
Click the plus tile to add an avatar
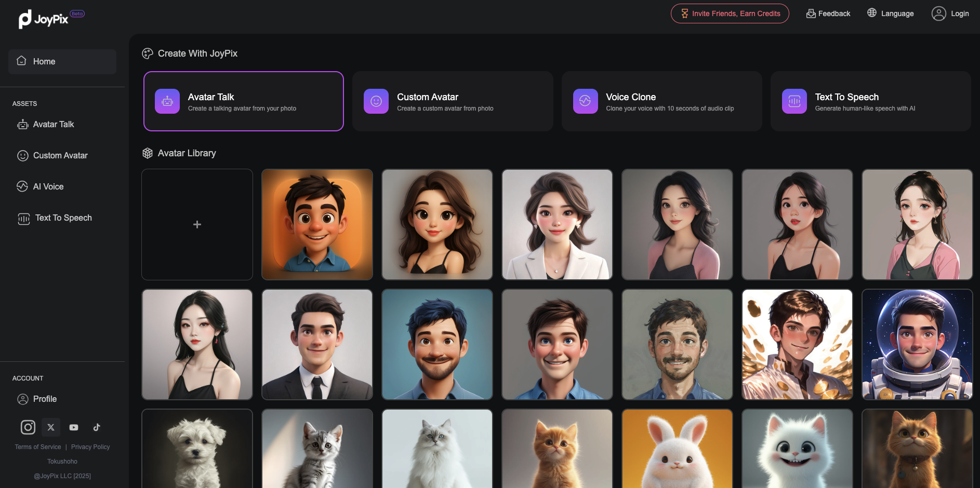coord(197,224)
